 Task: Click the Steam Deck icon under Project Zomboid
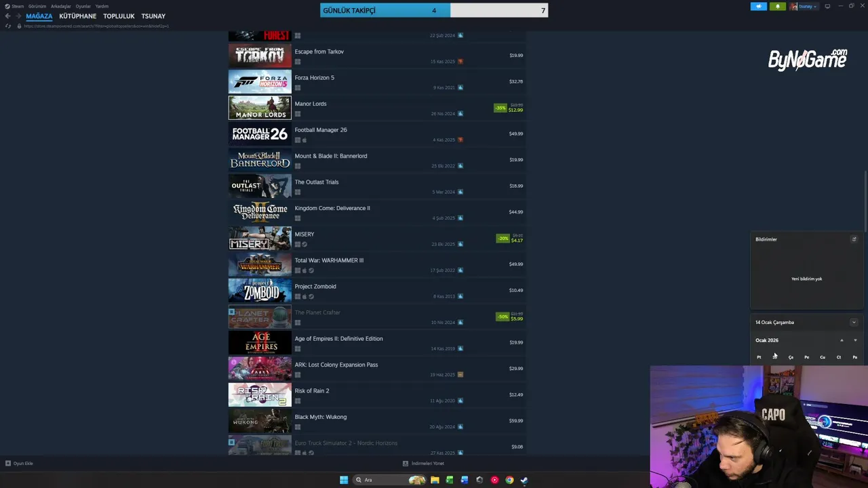[x=311, y=297]
